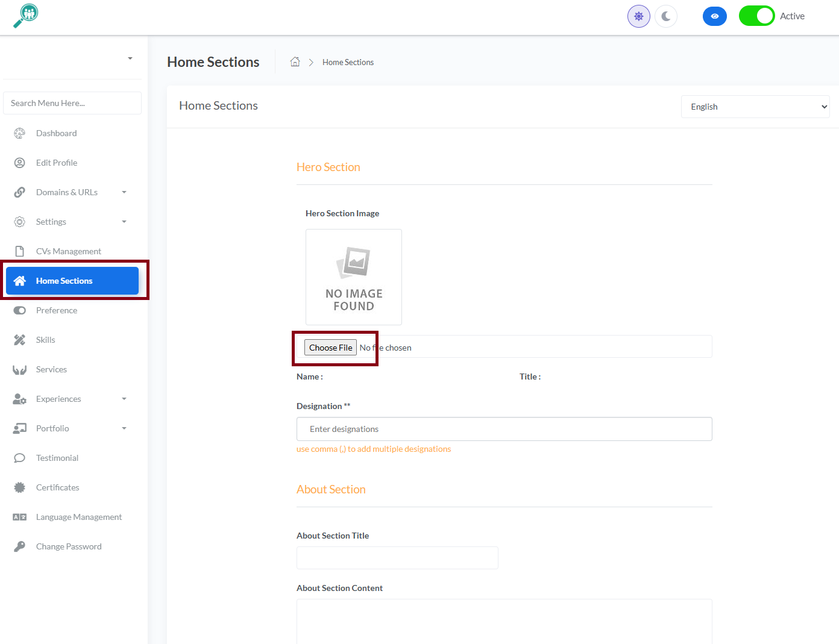Click the Home Sections breadcrumb link
Viewport: 839px width, 644px height.
pos(348,62)
